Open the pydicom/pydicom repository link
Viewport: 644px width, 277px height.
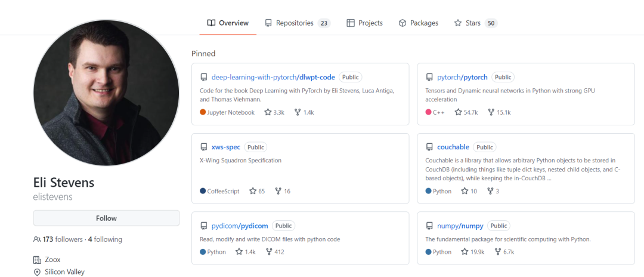(240, 226)
